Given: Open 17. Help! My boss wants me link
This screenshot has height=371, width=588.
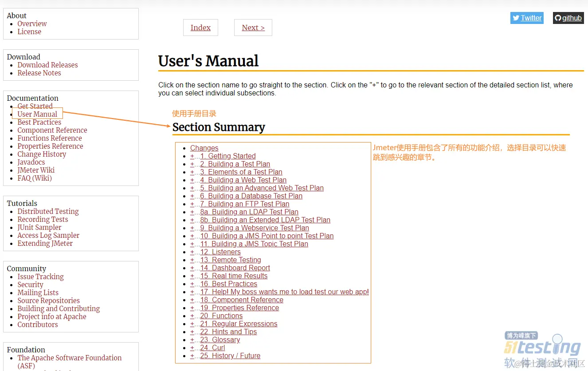Looking at the screenshot, I should (x=284, y=292).
